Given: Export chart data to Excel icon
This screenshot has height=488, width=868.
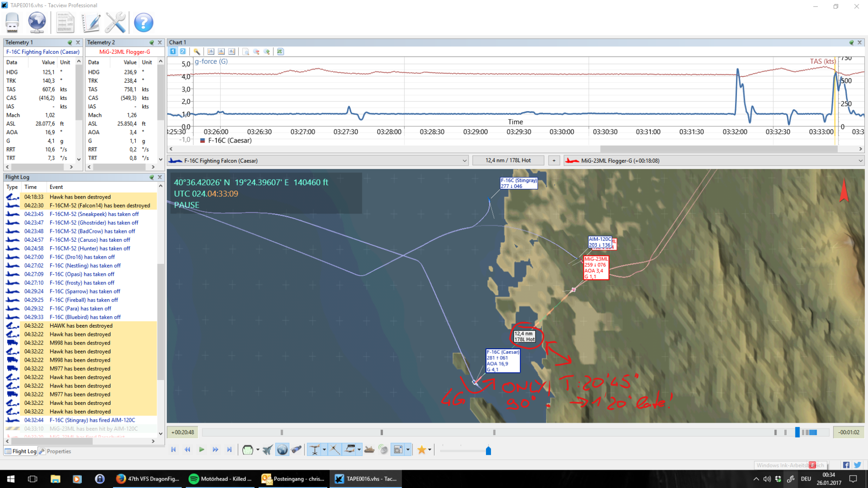Looking at the screenshot, I should click(280, 51).
